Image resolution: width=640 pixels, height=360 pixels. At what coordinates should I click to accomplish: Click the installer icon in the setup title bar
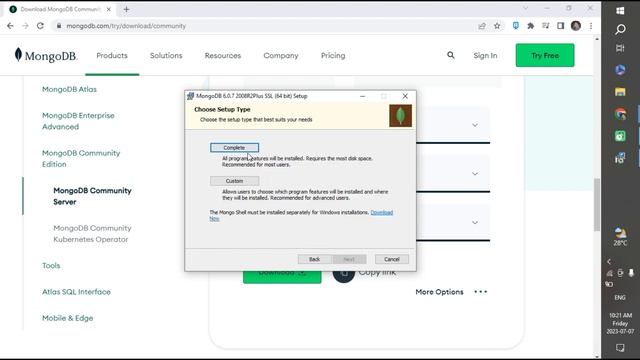click(x=190, y=96)
